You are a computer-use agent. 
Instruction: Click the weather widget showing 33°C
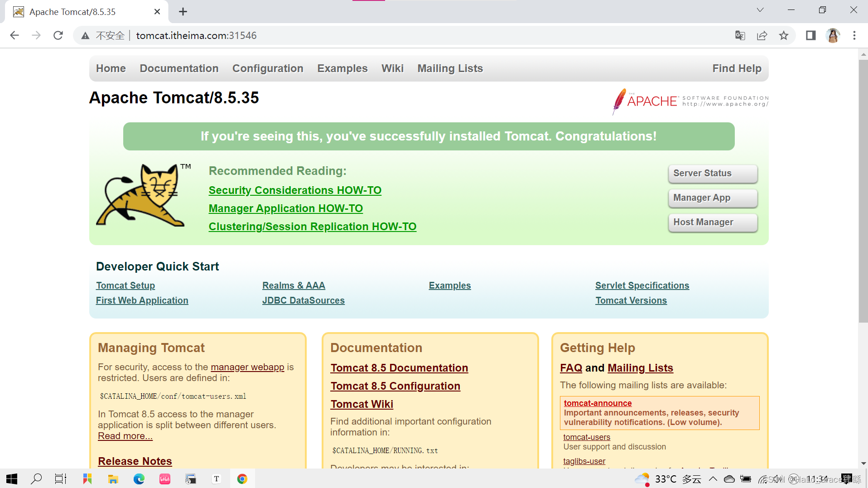click(668, 479)
